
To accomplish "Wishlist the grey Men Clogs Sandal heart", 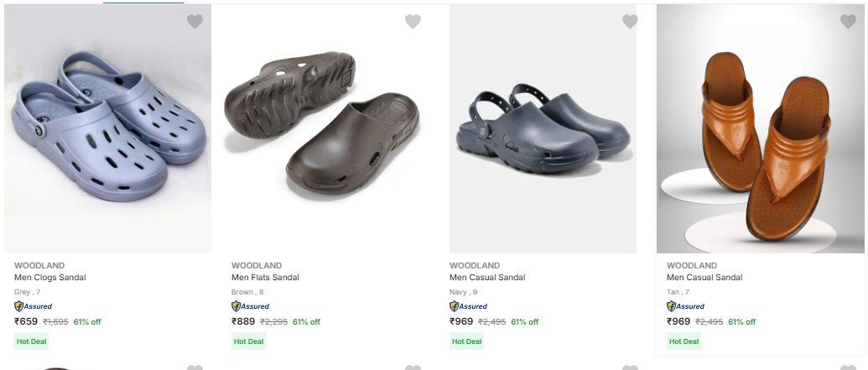I will click(x=195, y=22).
